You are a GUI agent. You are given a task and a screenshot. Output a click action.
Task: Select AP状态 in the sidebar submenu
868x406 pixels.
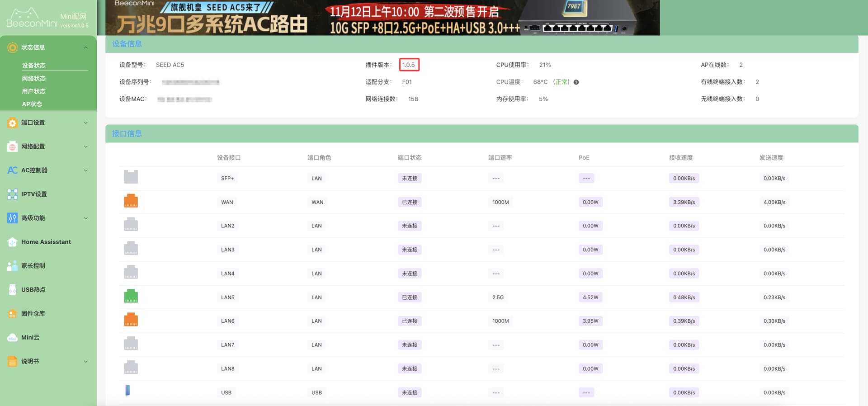[32, 104]
